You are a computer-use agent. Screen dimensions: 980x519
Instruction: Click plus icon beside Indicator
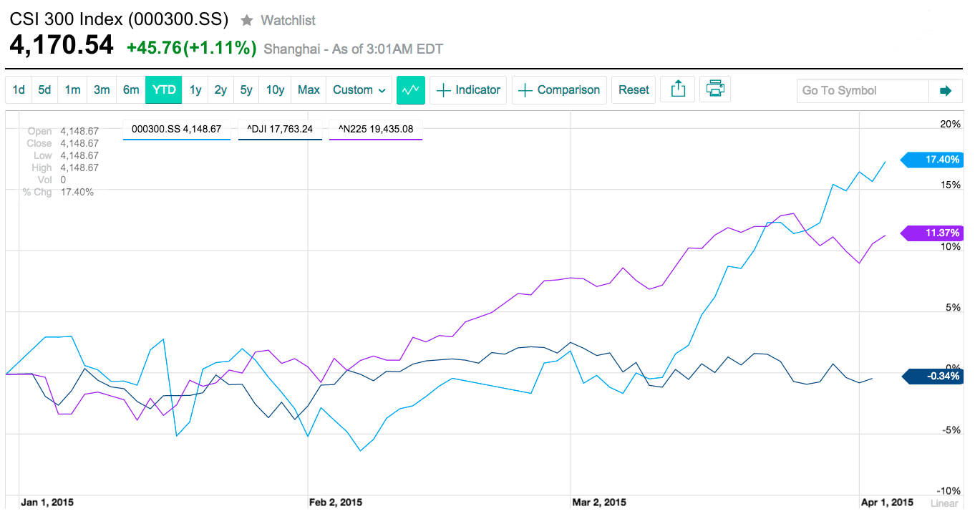444,90
